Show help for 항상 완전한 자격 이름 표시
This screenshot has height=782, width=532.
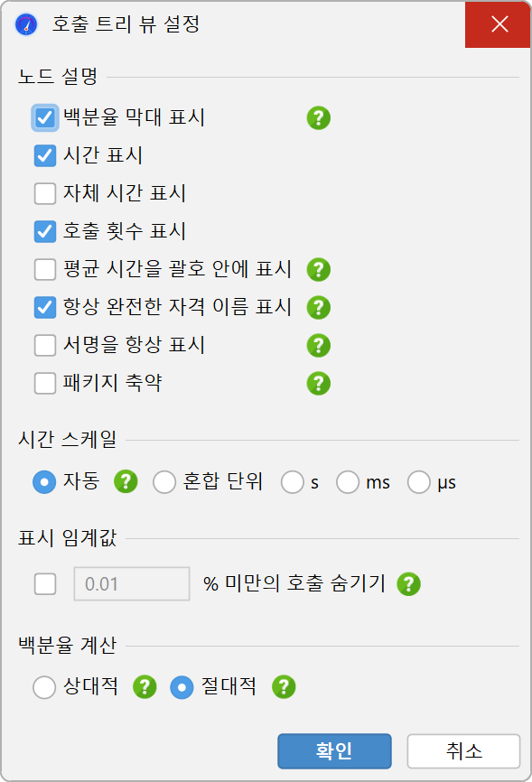[319, 308]
